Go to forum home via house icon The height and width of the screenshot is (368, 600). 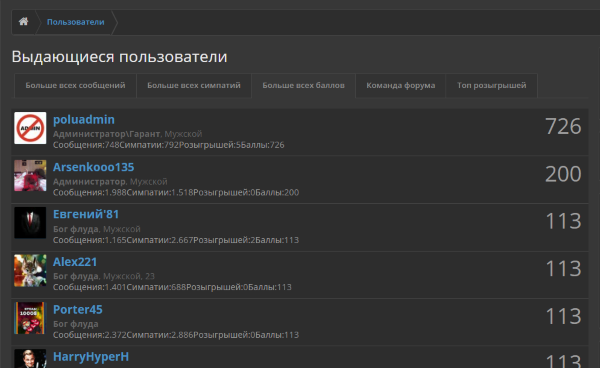(23, 22)
